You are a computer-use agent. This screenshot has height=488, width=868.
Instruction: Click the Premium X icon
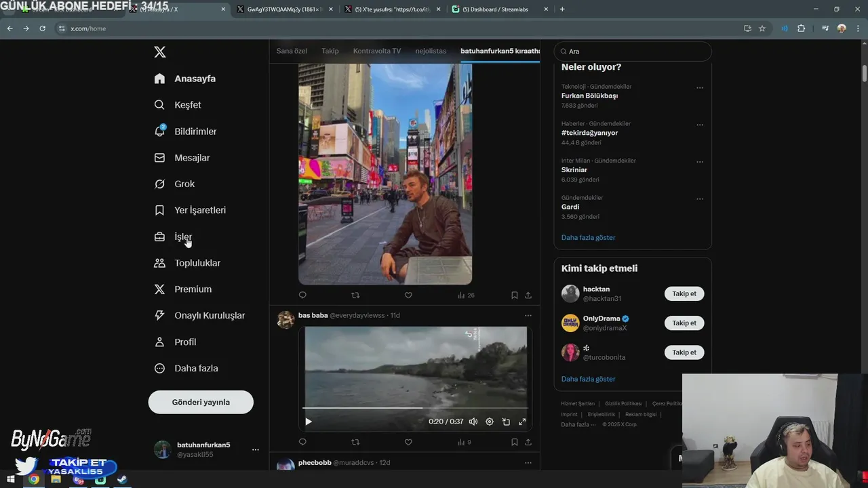click(159, 289)
